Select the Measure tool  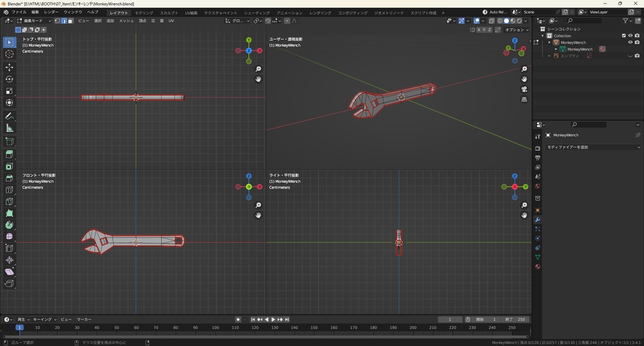(x=9, y=128)
